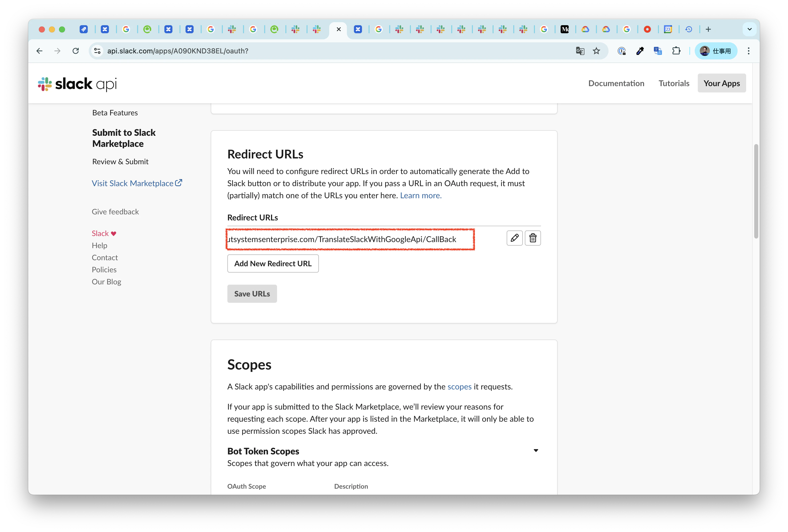This screenshot has height=532, width=788.
Task: Switch to the Google Calendar browser tab
Action: pos(668,29)
